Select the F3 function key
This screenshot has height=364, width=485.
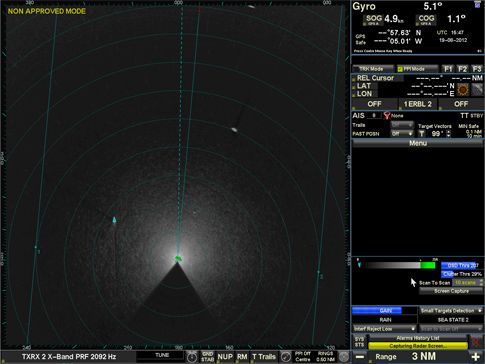pos(477,69)
